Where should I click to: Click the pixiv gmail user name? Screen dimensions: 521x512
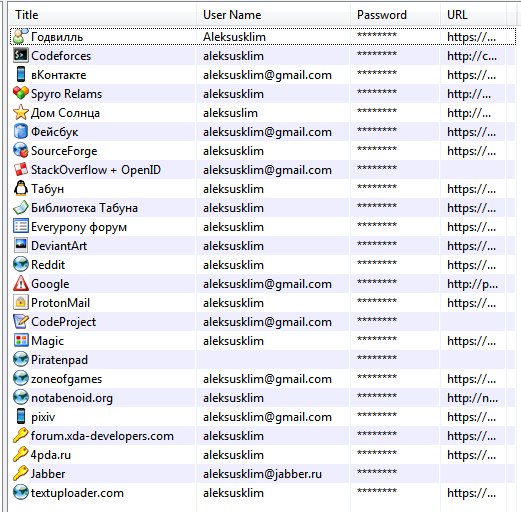(x=267, y=417)
